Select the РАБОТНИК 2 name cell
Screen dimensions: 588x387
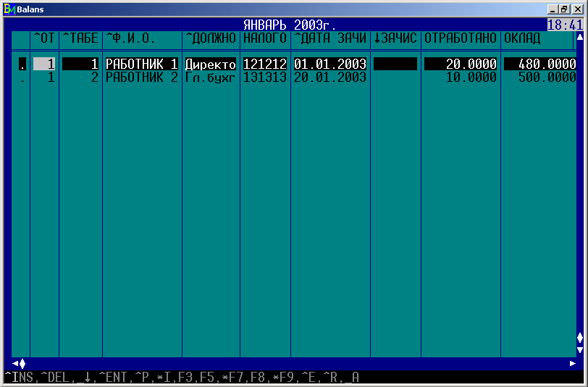pyautogui.click(x=142, y=78)
